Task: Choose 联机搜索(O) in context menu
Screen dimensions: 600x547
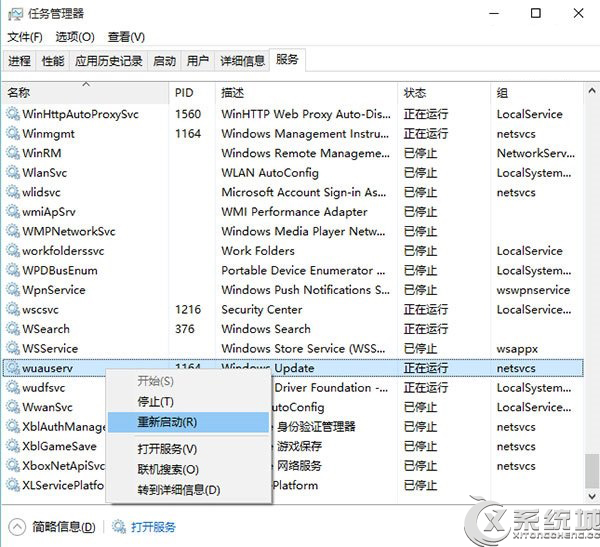Action: tap(190, 469)
